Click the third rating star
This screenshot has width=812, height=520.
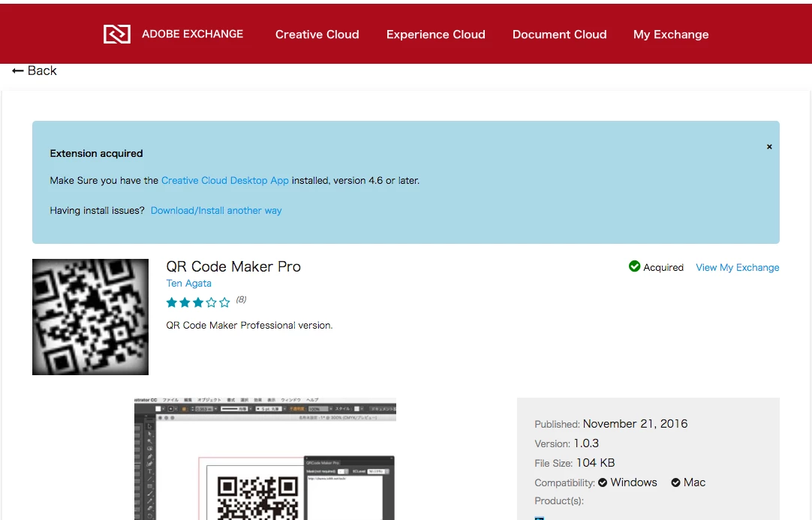198,302
